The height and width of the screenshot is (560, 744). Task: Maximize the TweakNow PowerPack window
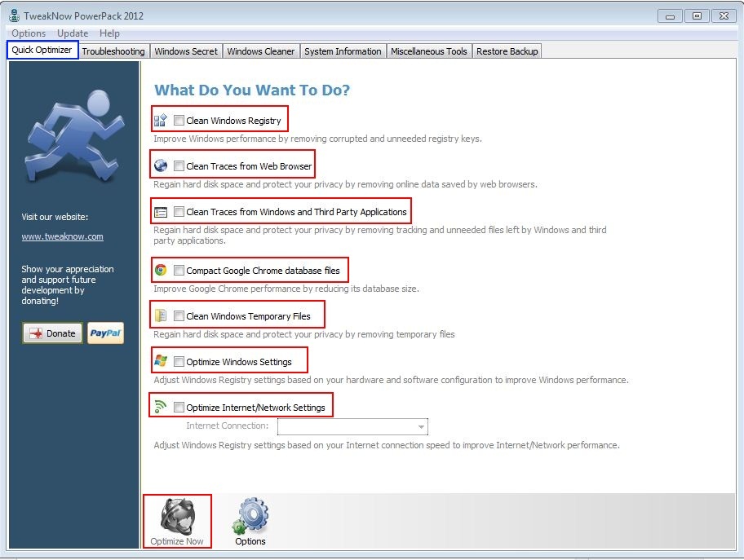pyautogui.click(x=697, y=16)
